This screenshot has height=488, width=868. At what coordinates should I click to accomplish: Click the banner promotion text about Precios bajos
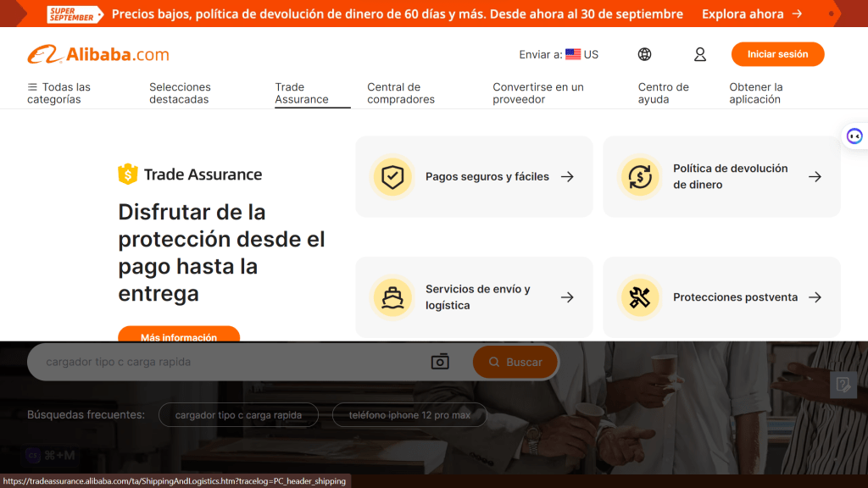(x=398, y=14)
